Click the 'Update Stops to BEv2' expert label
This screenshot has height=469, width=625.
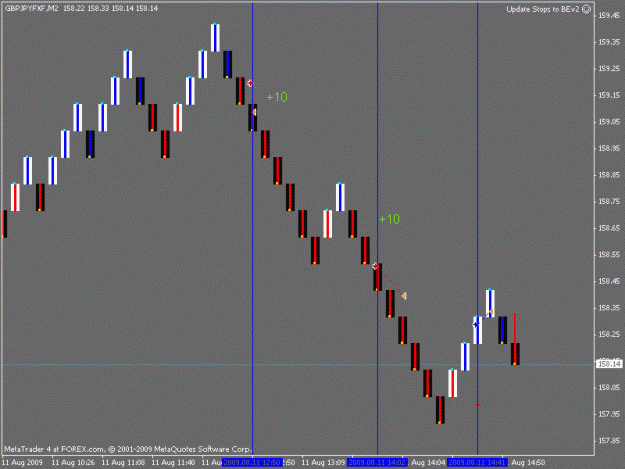(542, 9)
